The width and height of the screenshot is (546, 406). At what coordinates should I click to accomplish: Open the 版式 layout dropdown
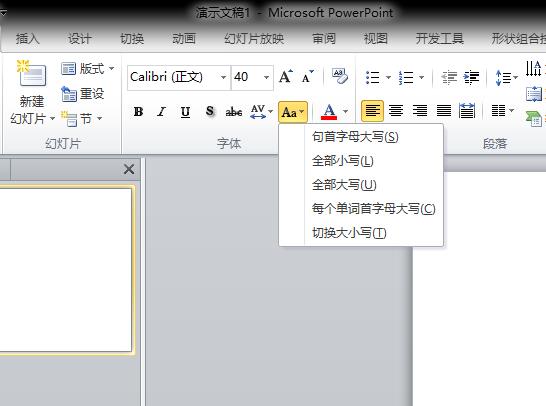[x=87, y=69]
